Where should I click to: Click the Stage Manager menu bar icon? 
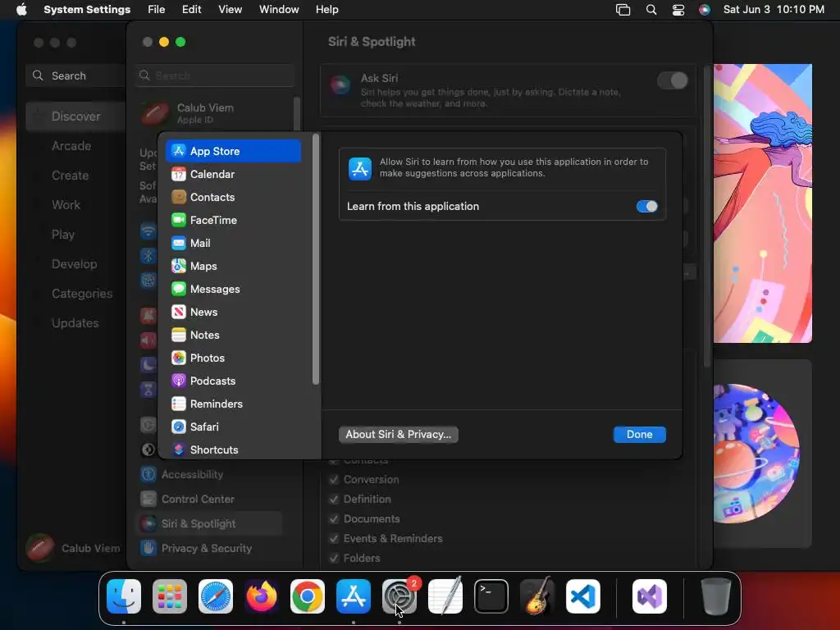(623, 10)
